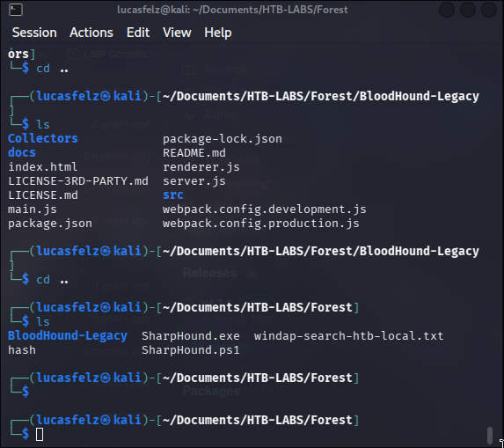The image size is (504, 448).
Task: Click the SharpHound.ps1 file name
Action: [191, 350]
